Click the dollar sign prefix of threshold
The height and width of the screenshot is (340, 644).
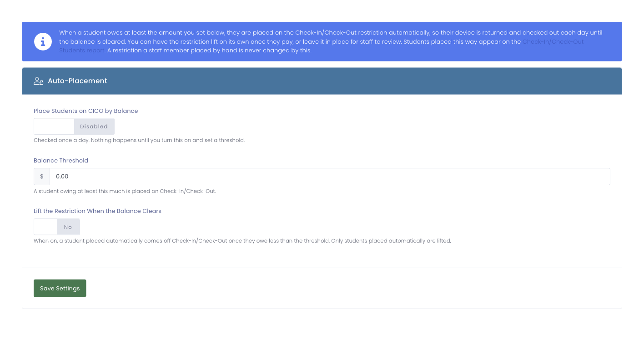(42, 177)
